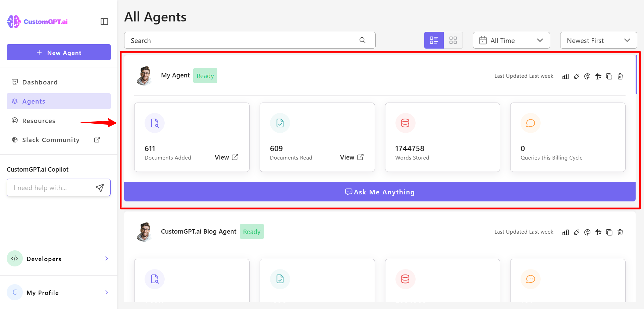Open palette icon for CustomGPT.ai Blog Agent
The image size is (644, 309).
click(x=587, y=232)
